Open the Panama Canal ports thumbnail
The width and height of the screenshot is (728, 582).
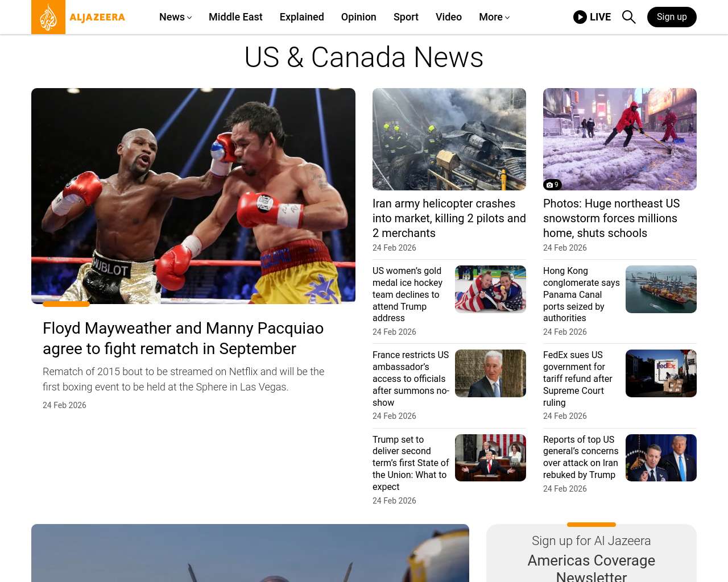(x=661, y=289)
